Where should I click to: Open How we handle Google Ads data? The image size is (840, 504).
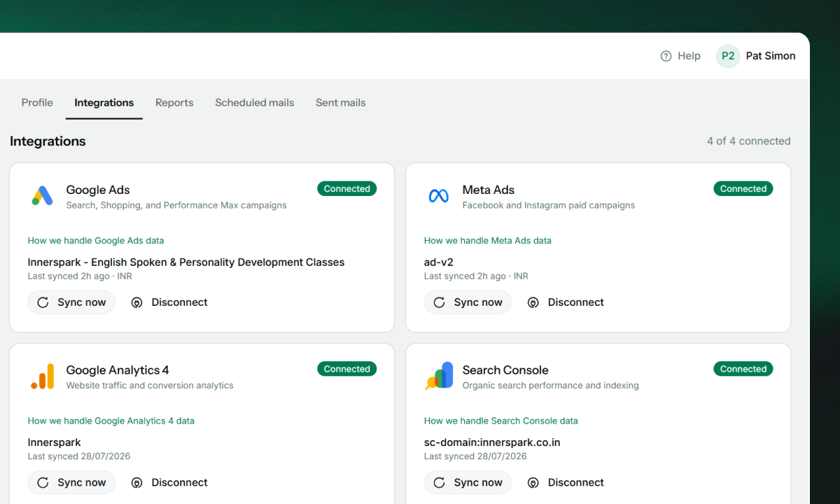[96, 241]
